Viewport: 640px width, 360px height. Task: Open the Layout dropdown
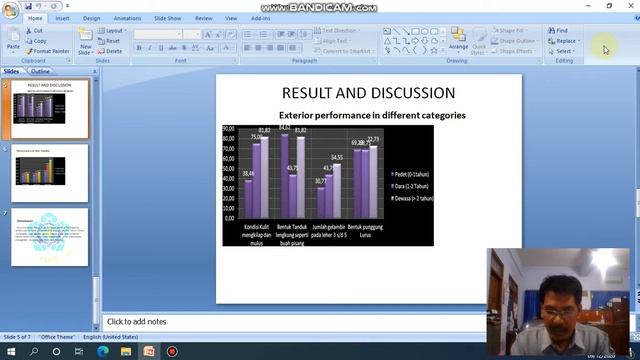(112, 31)
